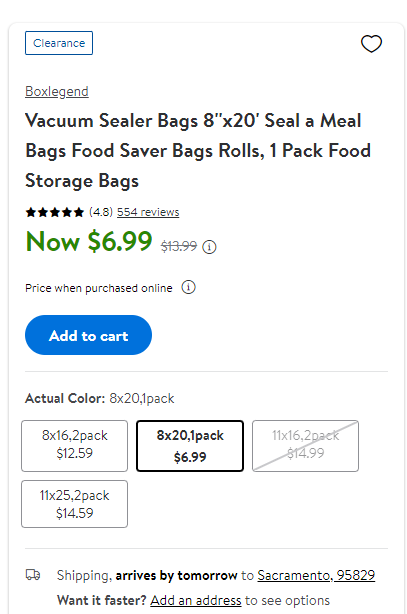Click Add an address link

[196, 600]
